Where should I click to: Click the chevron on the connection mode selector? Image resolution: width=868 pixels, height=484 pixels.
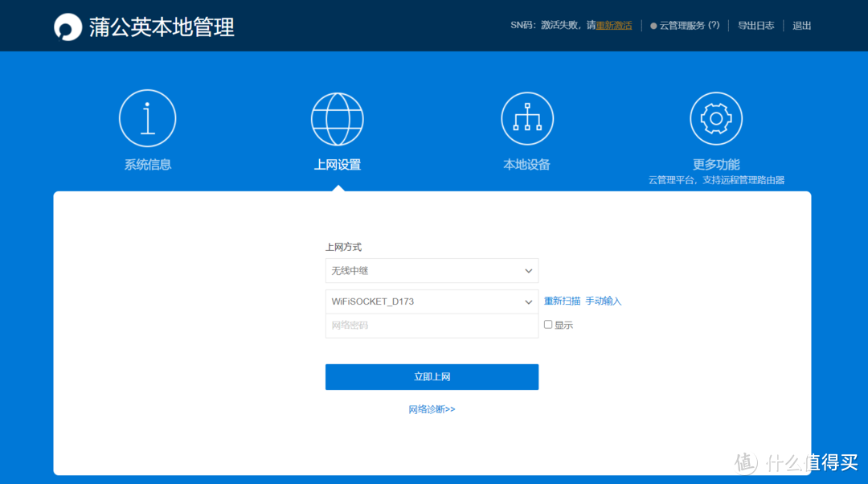click(528, 271)
